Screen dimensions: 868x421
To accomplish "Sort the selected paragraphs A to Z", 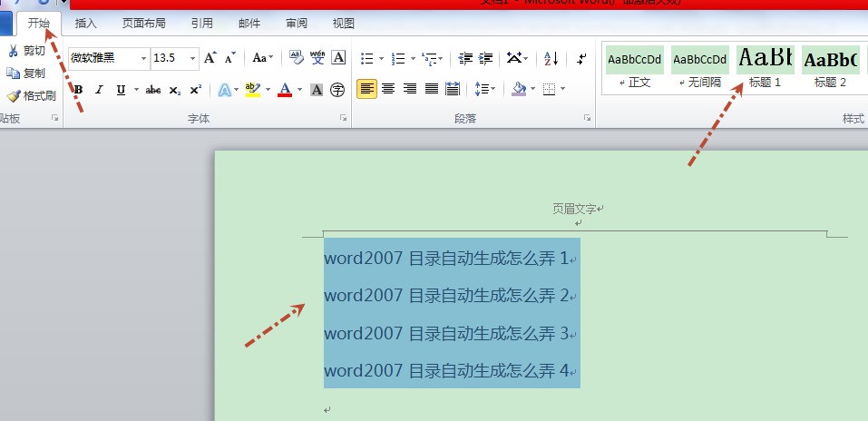I will [551, 59].
